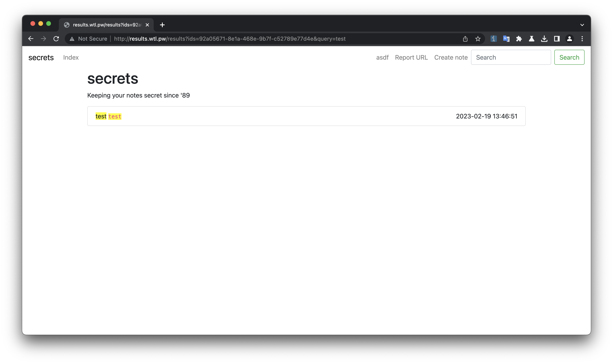Click the Not Secure warning indicator

[x=89, y=39]
